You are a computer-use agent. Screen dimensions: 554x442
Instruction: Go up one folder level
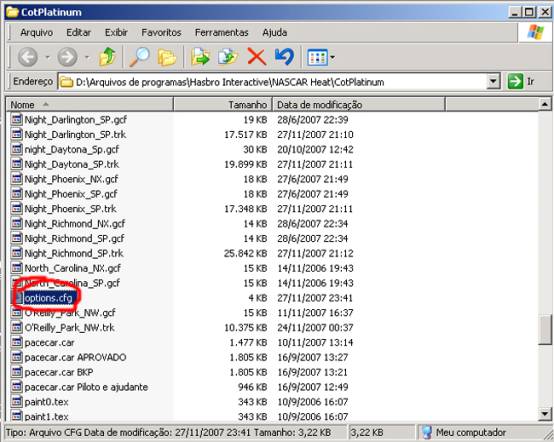[107, 57]
